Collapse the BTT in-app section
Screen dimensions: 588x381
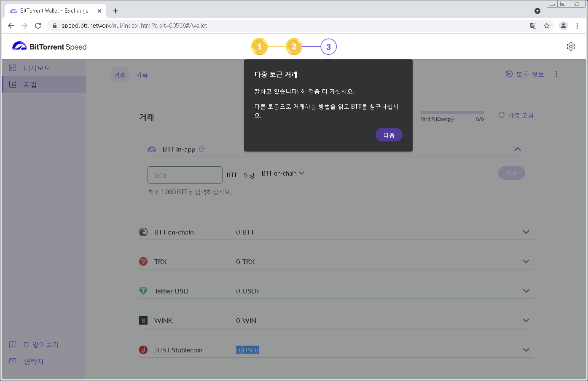[518, 149]
